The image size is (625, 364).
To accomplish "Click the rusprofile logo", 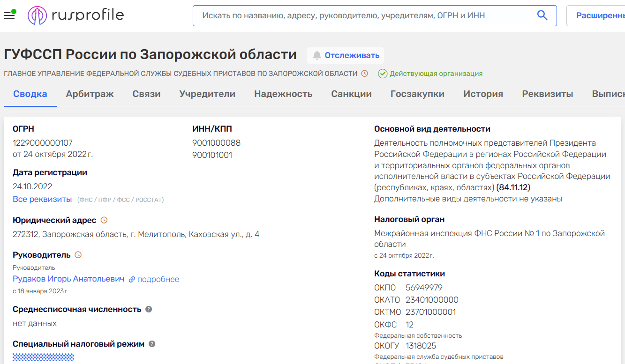I will coord(76,15).
